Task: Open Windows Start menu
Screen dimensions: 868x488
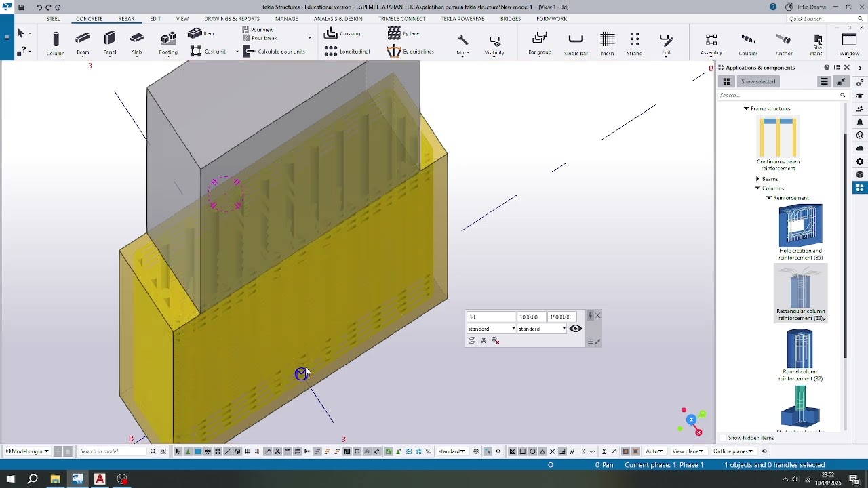Action: 10,479
